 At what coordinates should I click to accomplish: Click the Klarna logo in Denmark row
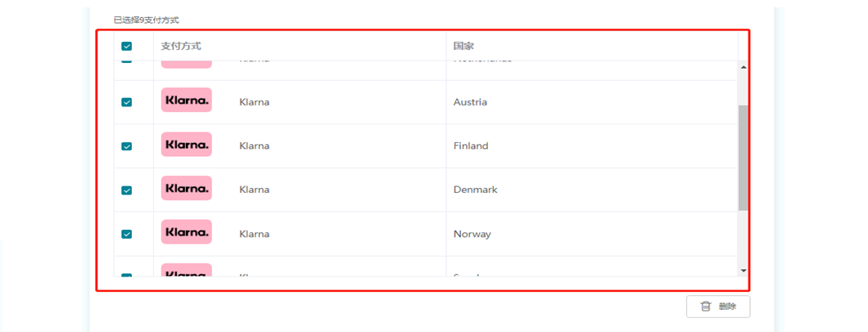click(x=187, y=188)
